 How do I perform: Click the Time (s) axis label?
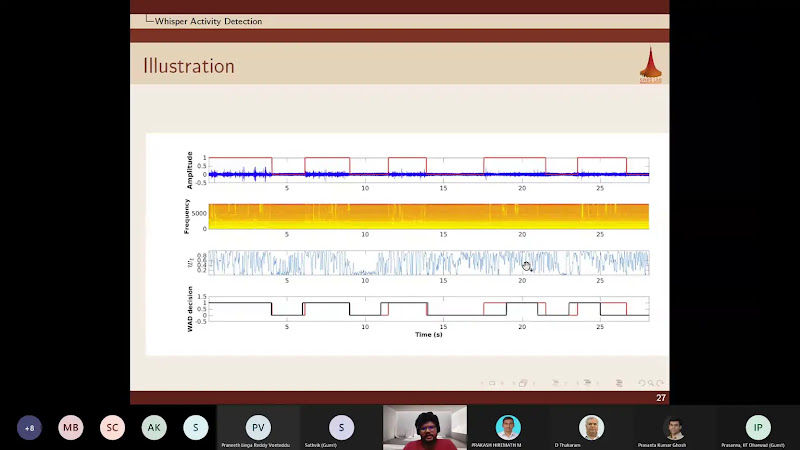(429, 335)
